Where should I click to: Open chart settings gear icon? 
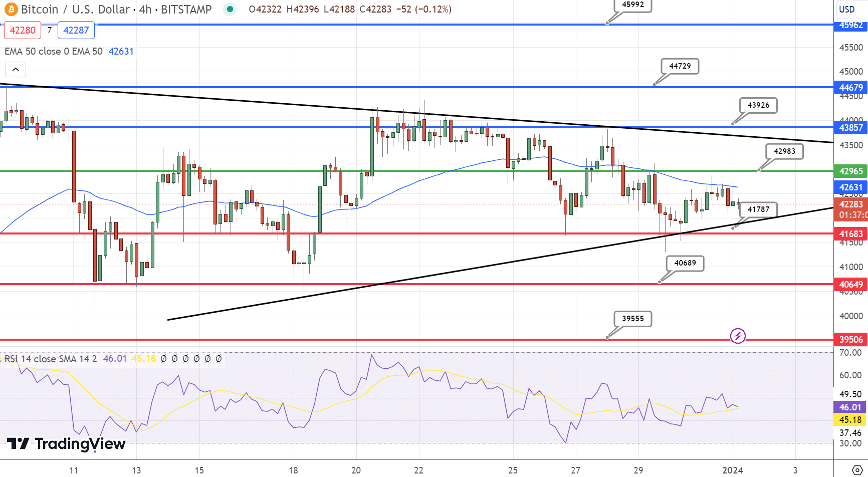click(857, 470)
